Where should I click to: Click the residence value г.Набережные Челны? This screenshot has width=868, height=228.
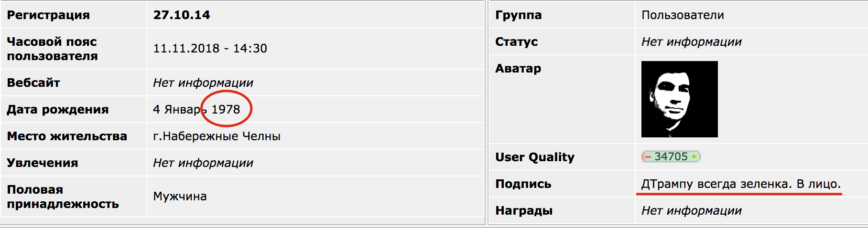(217, 136)
